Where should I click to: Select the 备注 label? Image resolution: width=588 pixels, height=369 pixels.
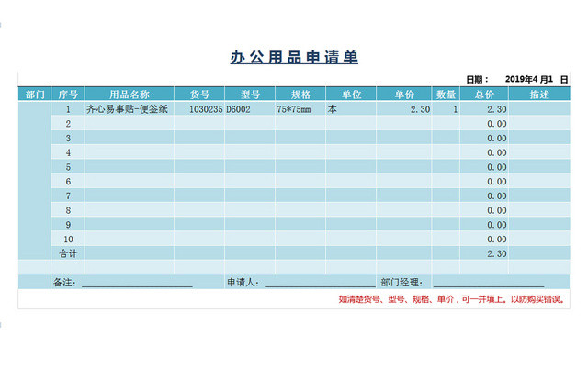pos(65,283)
